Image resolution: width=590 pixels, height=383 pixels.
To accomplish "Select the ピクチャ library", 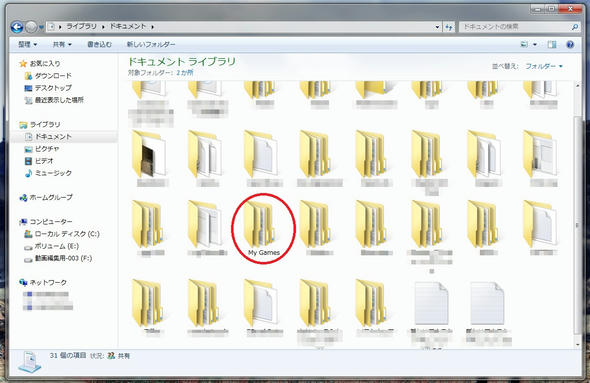I will 47,149.
